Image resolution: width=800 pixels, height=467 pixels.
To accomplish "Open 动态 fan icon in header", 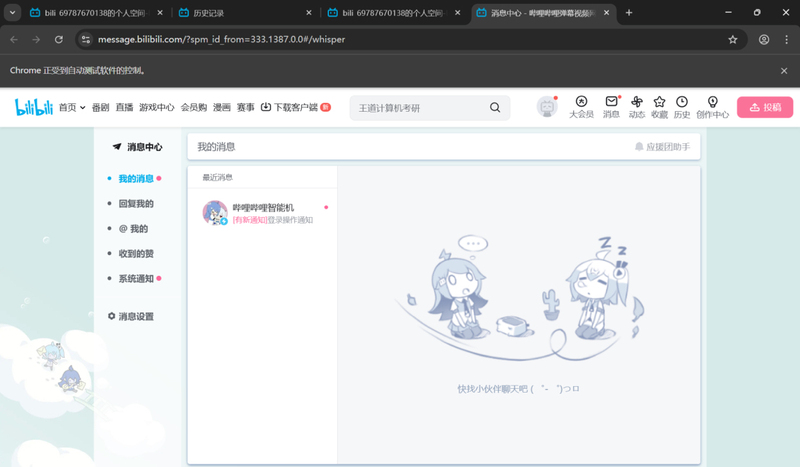I will 636,107.
